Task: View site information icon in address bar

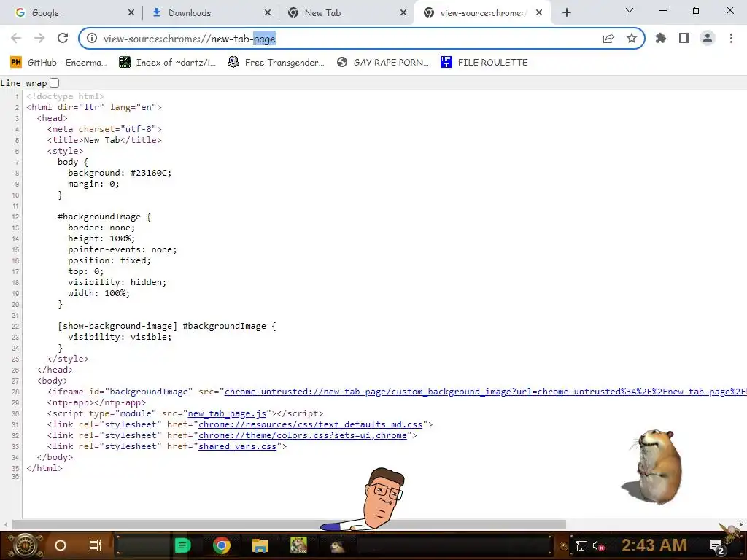Action: (91, 39)
